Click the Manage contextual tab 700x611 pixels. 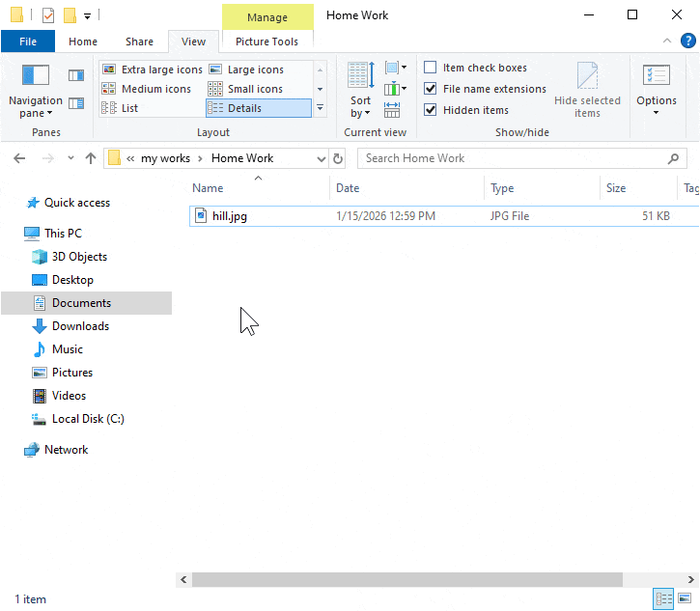pyautogui.click(x=267, y=17)
